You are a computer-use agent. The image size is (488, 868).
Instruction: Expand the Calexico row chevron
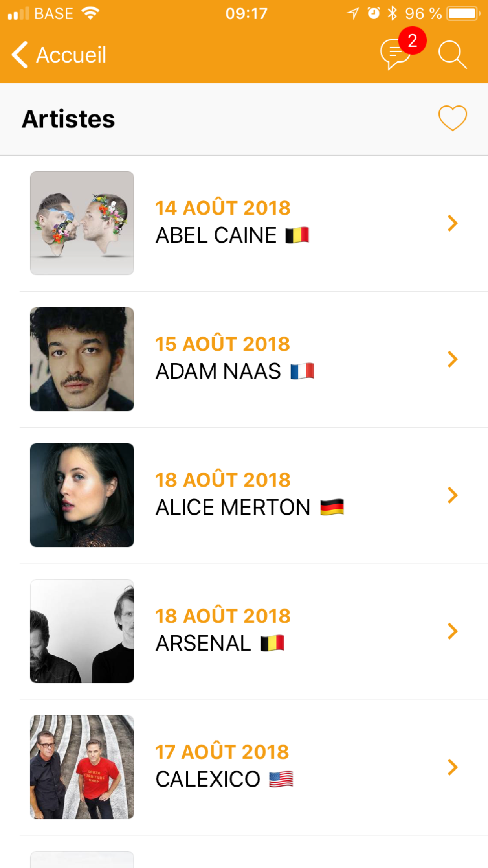[452, 767]
